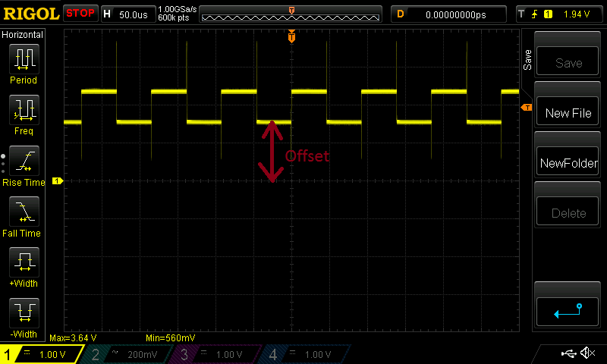The width and height of the screenshot is (607, 364).
Task: Click the Max=3.64 V measurement readout
Action: pos(73,338)
